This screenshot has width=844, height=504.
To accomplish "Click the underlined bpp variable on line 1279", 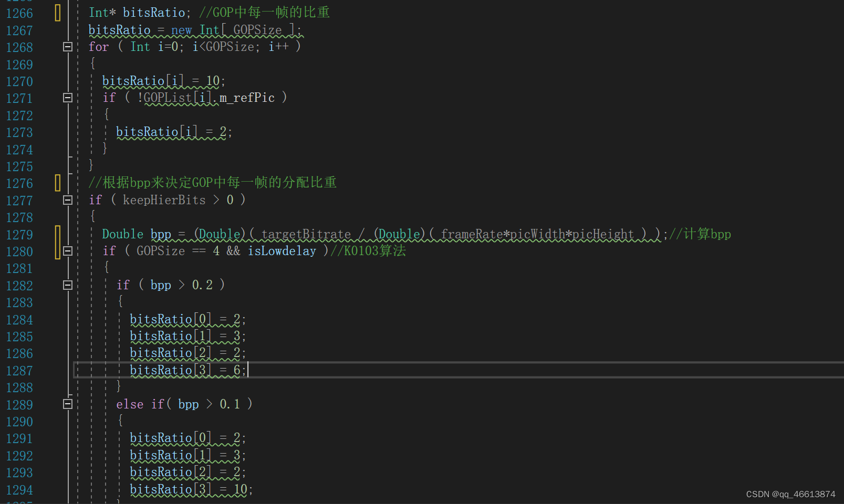I will pyautogui.click(x=160, y=234).
